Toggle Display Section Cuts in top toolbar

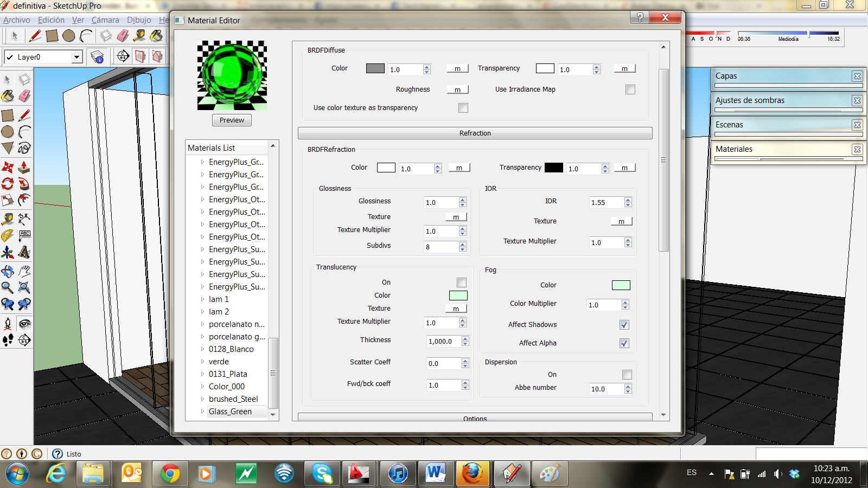(x=157, y=56)
